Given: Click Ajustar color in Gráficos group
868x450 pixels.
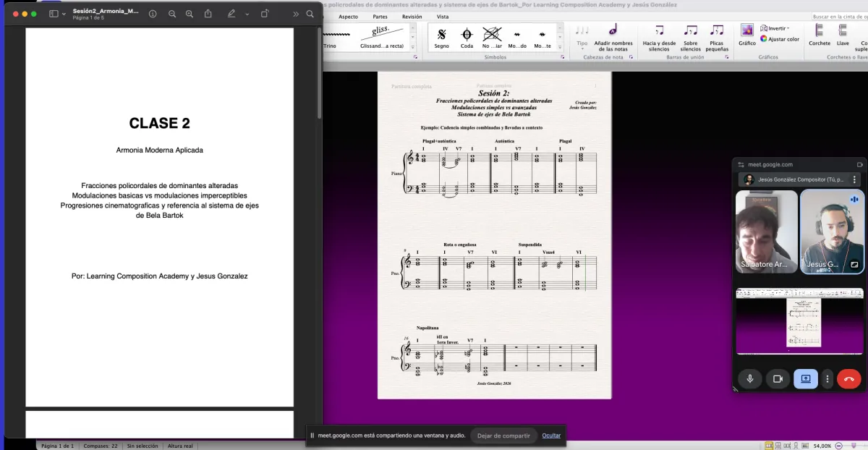Looking at the screenshot, I should coord(780,39).
